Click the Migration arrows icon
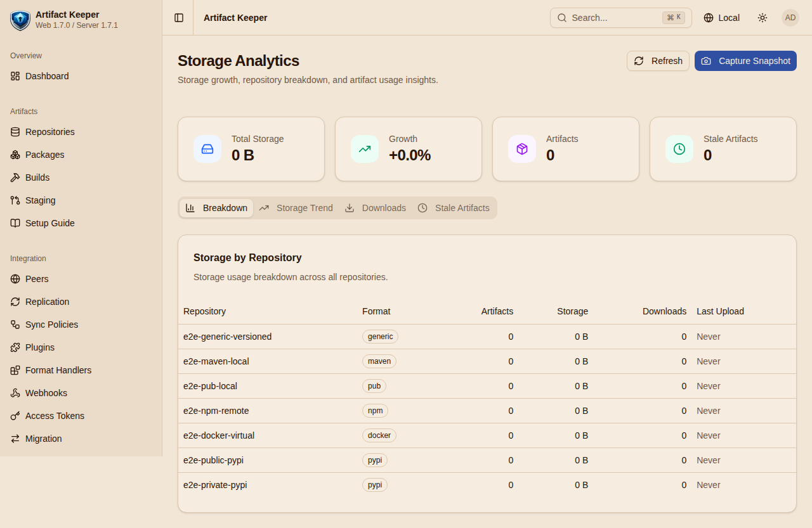This screenshot has width=812, height=528. (x=15, y=439)
